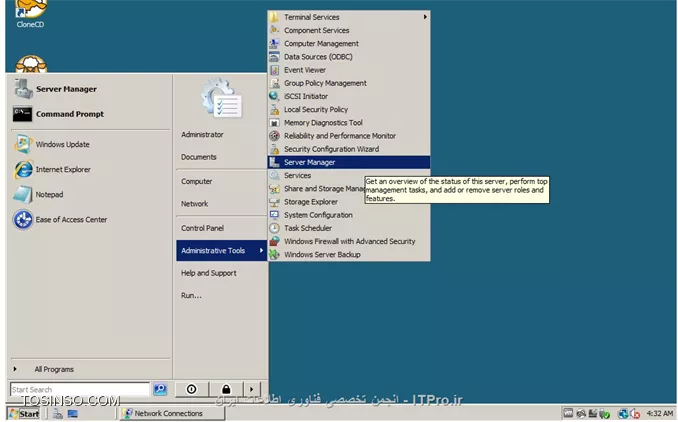
Task: Click the Share and Storage Management icon
Action: coord(274,189)
